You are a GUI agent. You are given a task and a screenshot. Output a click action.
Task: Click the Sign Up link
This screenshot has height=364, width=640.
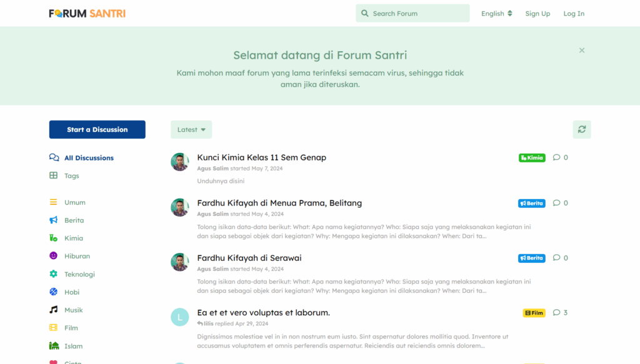537,14
